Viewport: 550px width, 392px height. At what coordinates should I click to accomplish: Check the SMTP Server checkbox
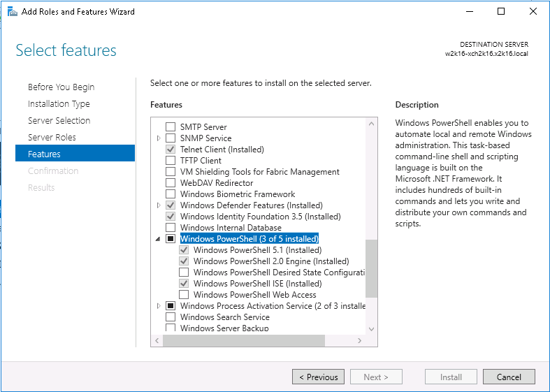tap(171, 126)
